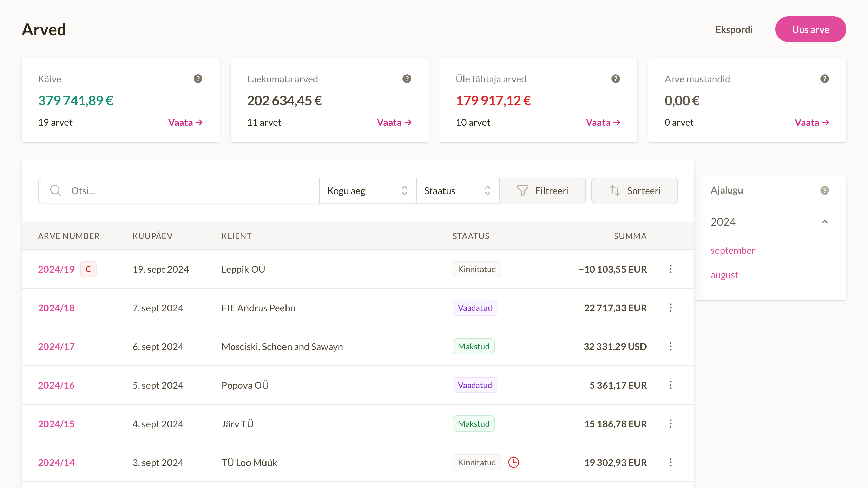This screenshot has height=488, width=868.
Task: Open row menu for invoice 2024/19
Action: tap(671, 269)
